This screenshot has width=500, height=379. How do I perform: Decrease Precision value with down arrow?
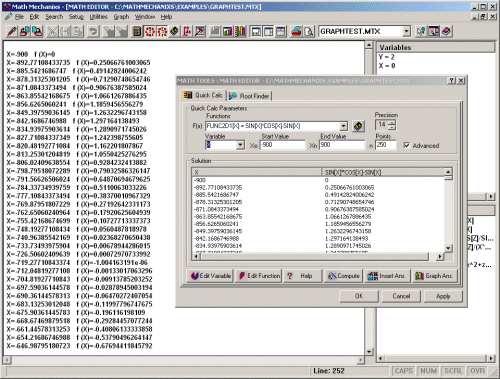(x=392, y=128)
